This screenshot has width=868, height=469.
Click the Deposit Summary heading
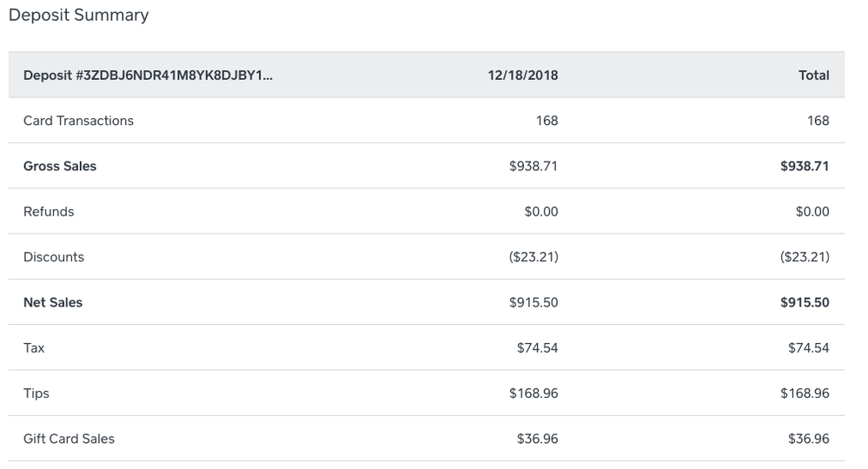[x=78, y=16]
